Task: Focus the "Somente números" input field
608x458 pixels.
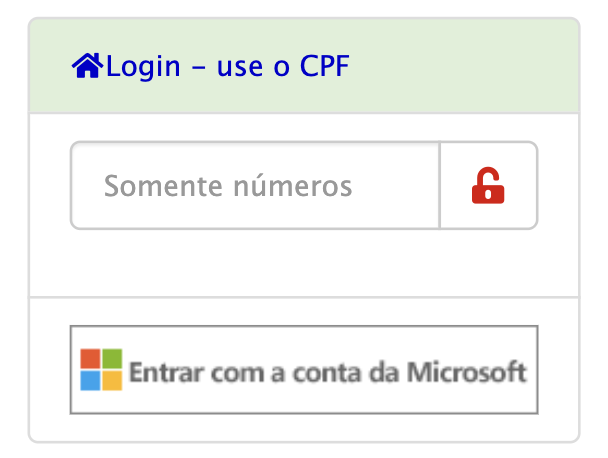Action: [255, 186]
